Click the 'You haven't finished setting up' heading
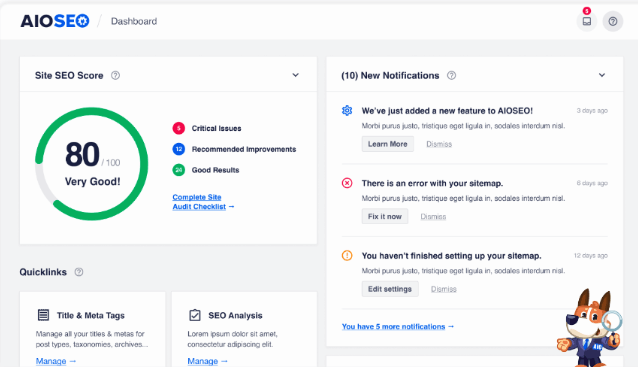The width and height of the screenshot is (638, 367). (451, 256)
